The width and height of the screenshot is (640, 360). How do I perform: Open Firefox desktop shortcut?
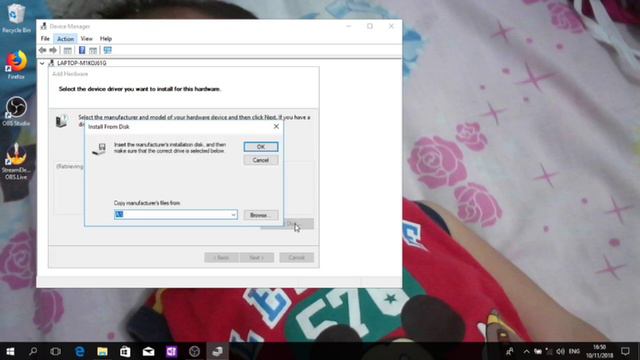point(16,65)
